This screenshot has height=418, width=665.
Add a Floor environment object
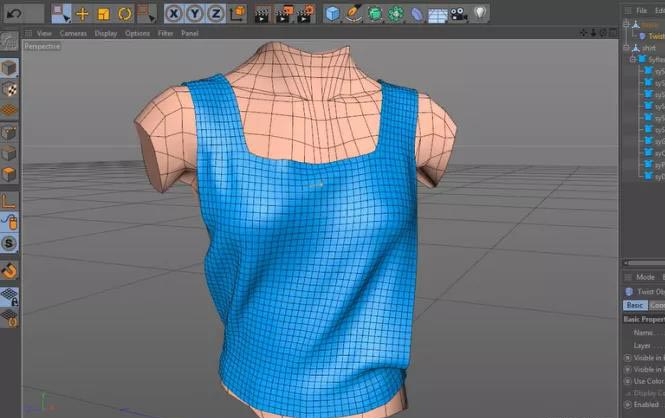437,15
